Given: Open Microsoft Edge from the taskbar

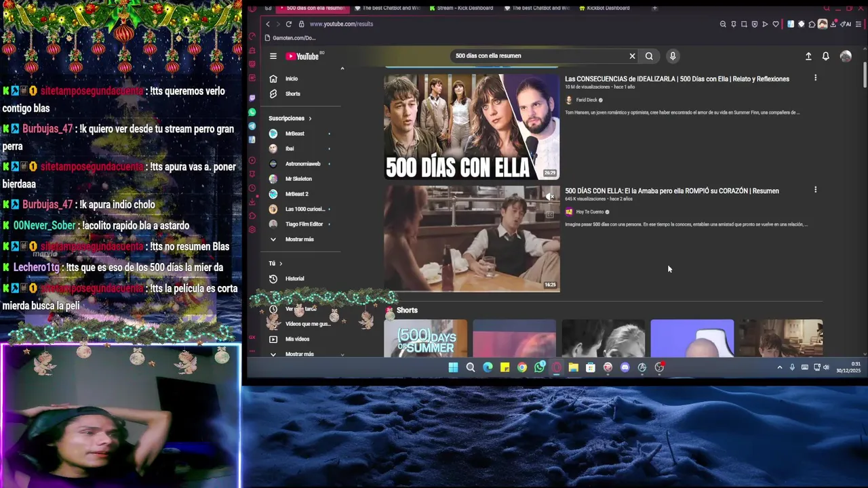Looking at the screenshot, I should coord(488,367).
